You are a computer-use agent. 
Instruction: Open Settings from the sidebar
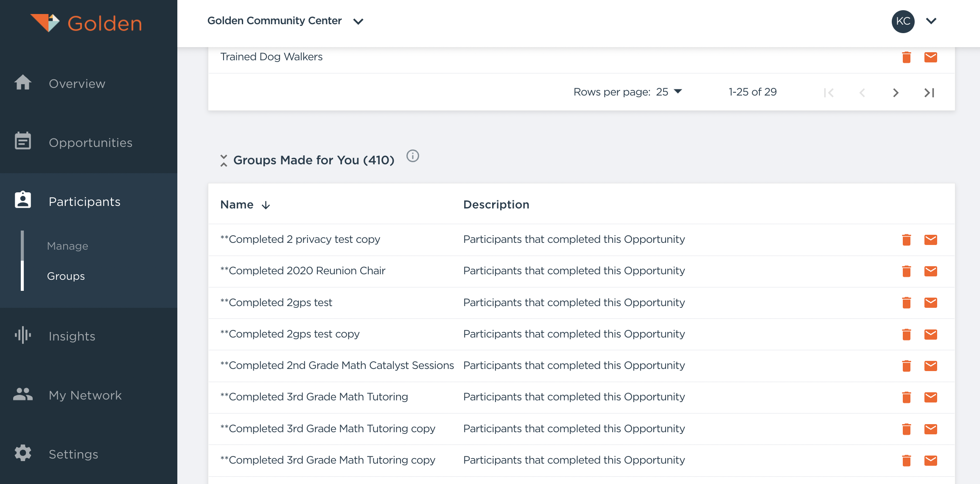73,454
